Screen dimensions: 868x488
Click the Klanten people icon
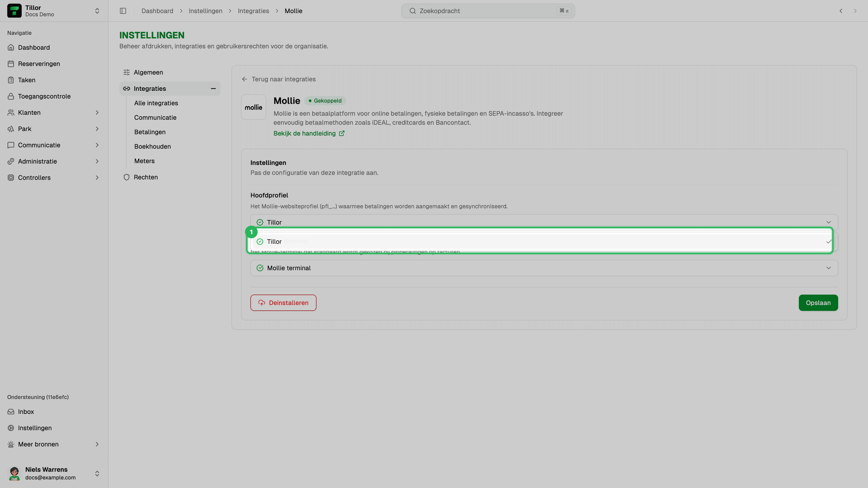tap(11, 113)
